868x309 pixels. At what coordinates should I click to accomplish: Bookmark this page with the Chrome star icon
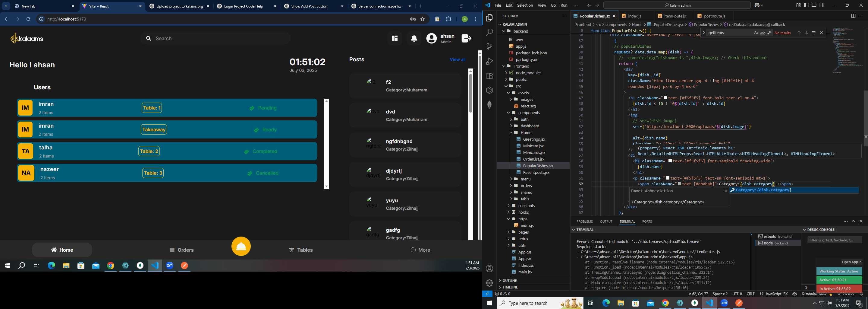[x=423, y=19]
